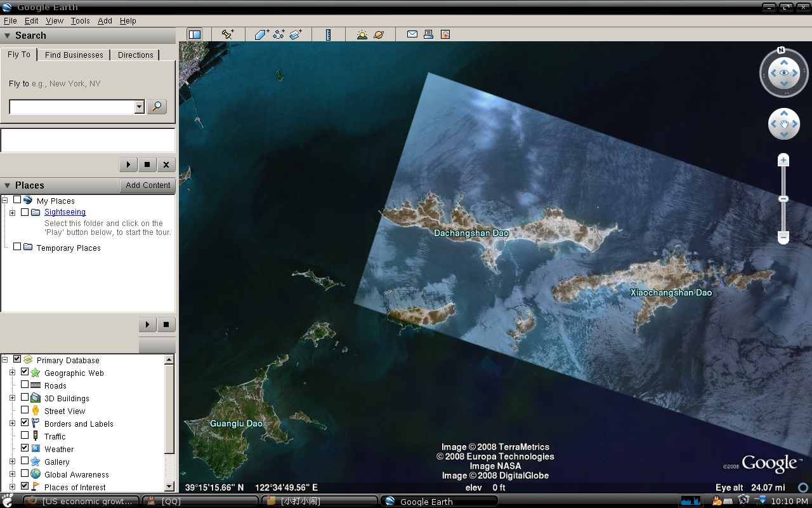Open the Help menu
Screen dimensions: 812x508
(128, 21)
